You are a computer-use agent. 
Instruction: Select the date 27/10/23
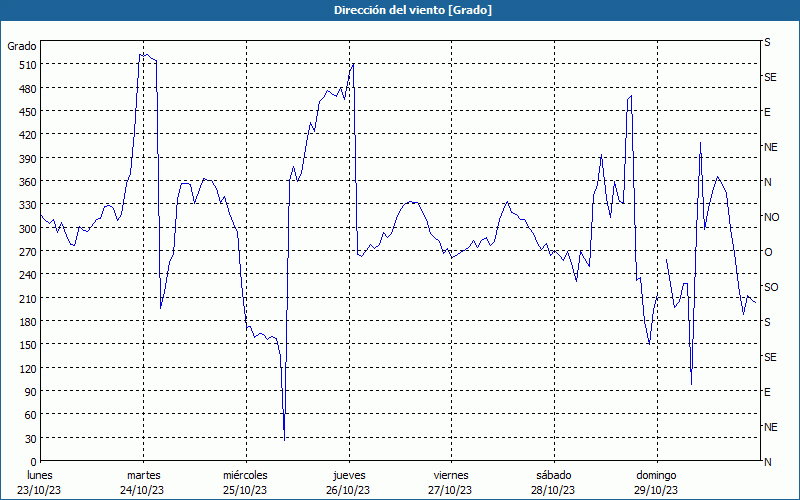(451, 490)
